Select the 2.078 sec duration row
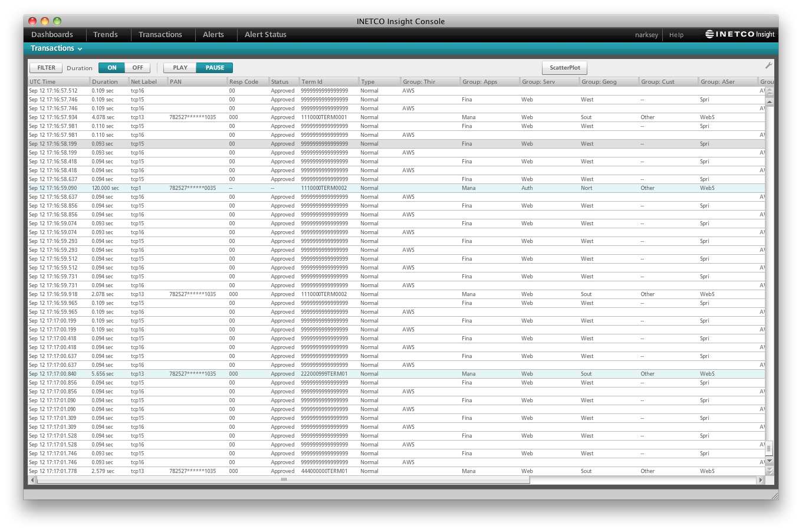Viewport: 802px width, 532px height. coord(397,294)
